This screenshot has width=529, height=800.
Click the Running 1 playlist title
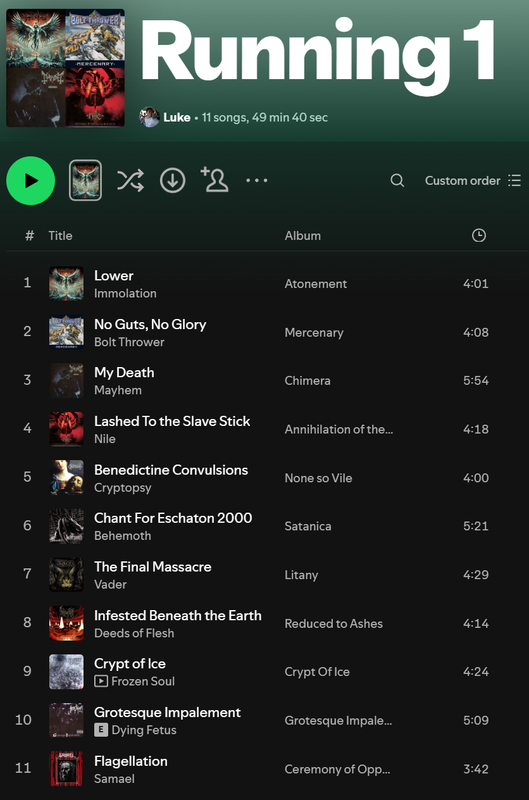click(x=318, y=55)
